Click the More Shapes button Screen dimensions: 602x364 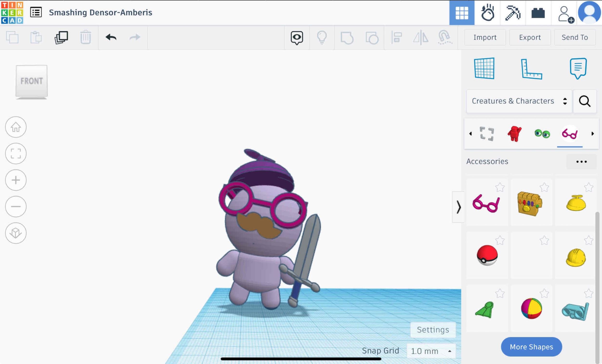tap(531, 347)
